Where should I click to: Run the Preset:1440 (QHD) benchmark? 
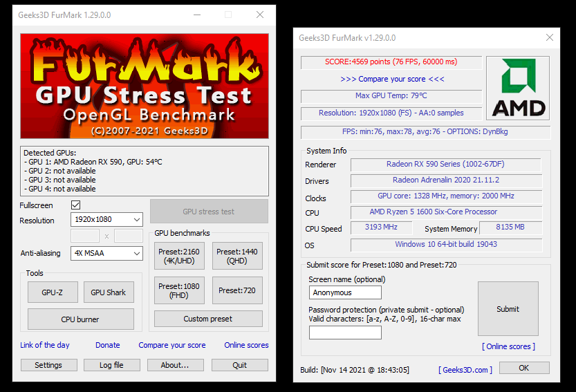[237, 256]
